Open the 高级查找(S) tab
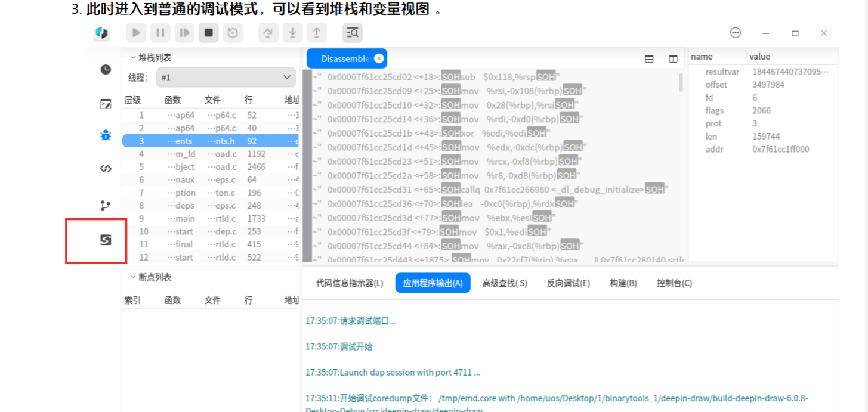This screenshot has height=412, width=868. point(505,283)
